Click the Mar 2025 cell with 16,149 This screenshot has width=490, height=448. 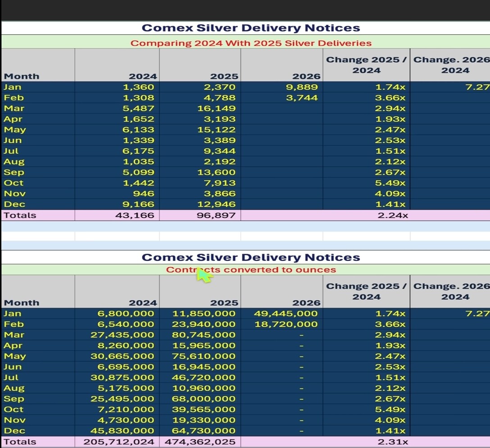[216, 109]
